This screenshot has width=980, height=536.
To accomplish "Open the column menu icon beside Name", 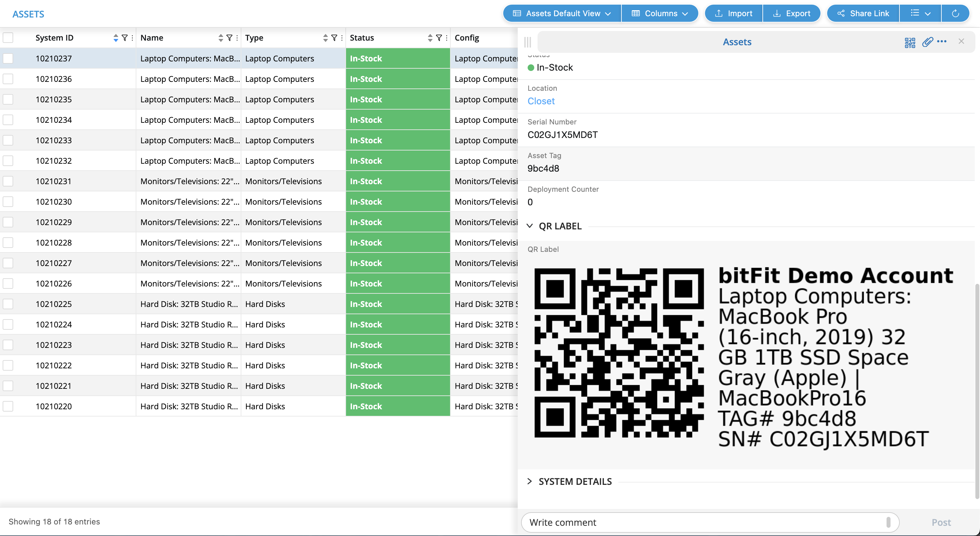I will pyautogui.click(x=237, y=37).
